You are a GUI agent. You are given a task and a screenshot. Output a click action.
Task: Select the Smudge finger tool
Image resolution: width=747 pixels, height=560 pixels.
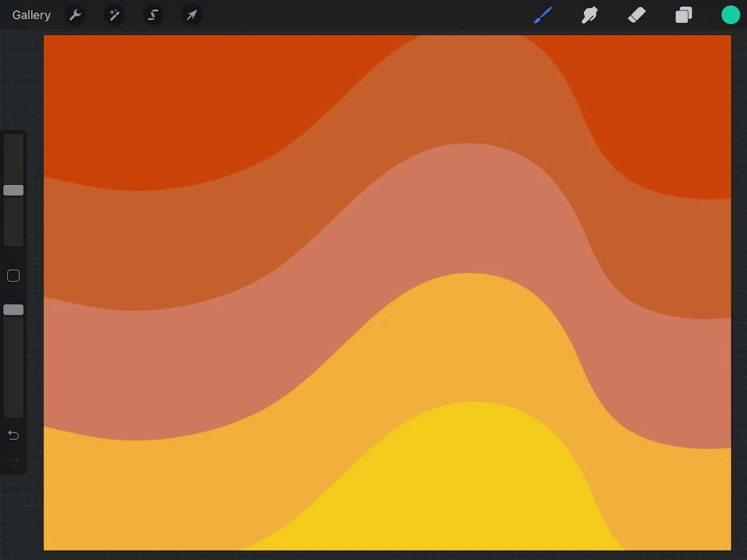[x=589, y=15]
